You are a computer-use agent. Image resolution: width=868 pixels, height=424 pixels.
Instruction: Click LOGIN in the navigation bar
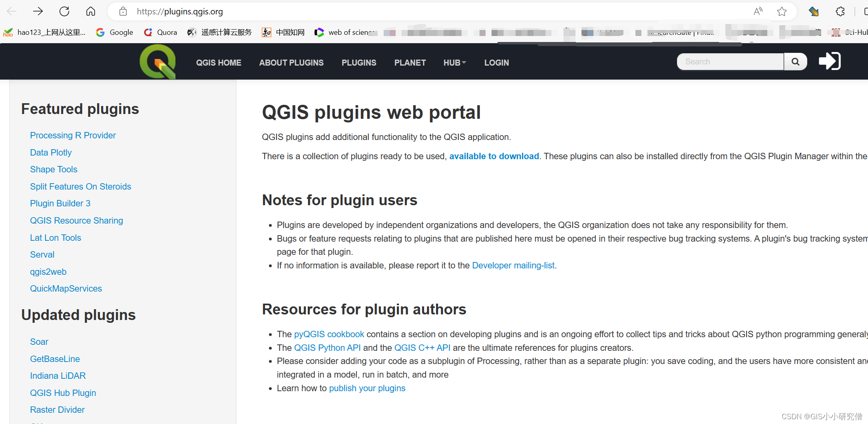(496, 63)
